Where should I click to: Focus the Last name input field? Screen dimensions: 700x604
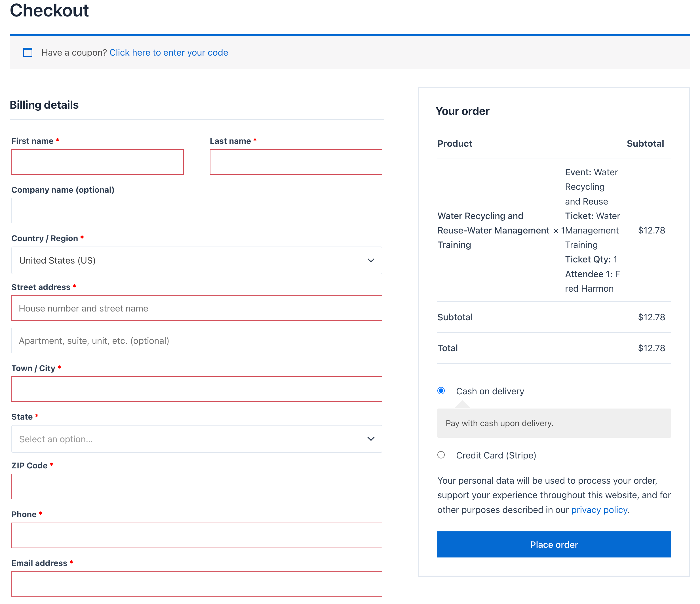point(296,162)
